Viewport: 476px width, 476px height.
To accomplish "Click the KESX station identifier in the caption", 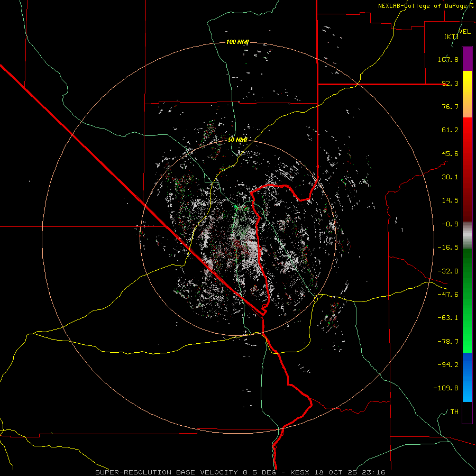I will pyautogui.click(x=300, y=472).
